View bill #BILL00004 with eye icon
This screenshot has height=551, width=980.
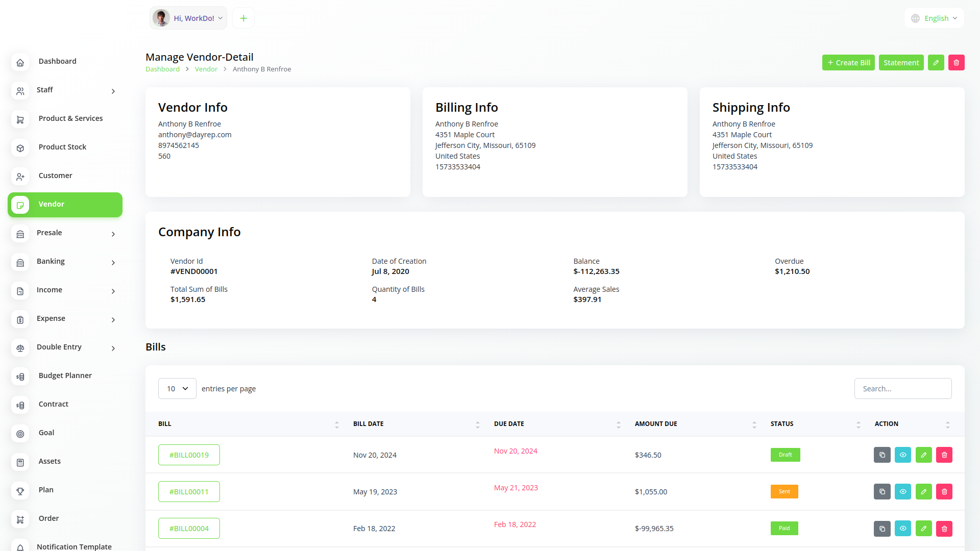tap(902, 529)
